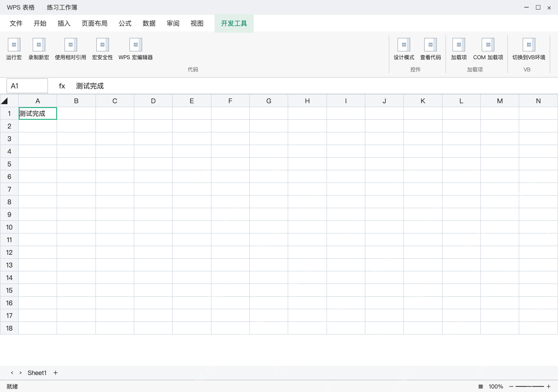
Task: Click 切换到VB环境 icon
Action: coord(529,44)
